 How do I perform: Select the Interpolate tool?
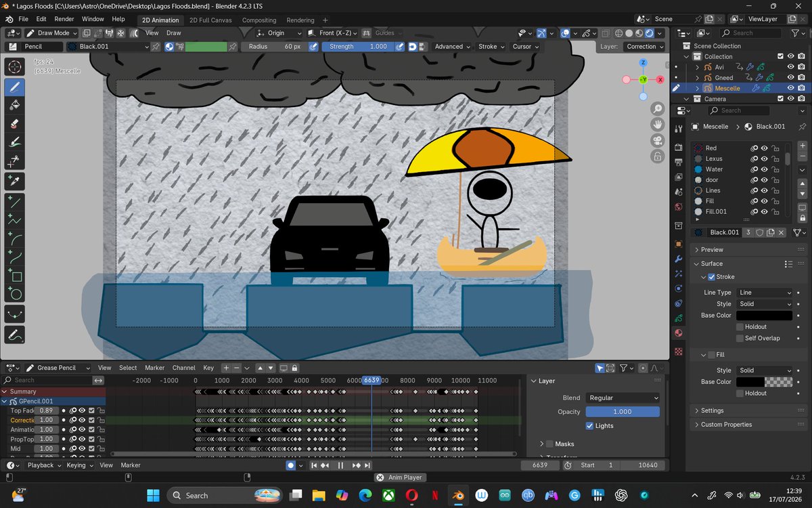(15, 314)
